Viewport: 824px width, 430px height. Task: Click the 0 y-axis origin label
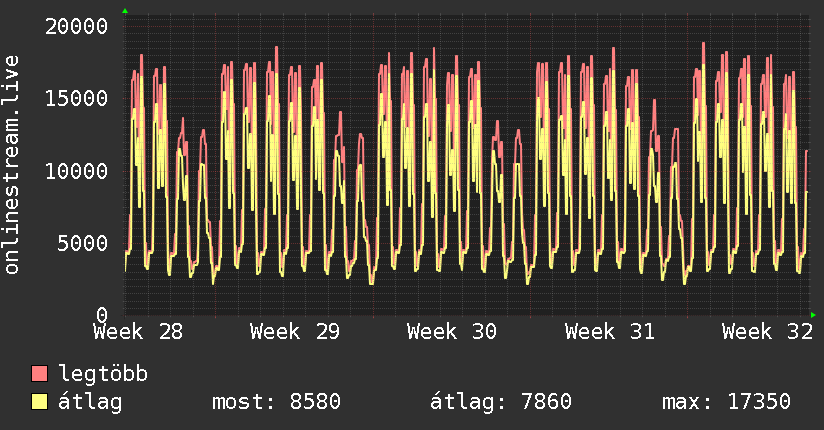[102, 315]
